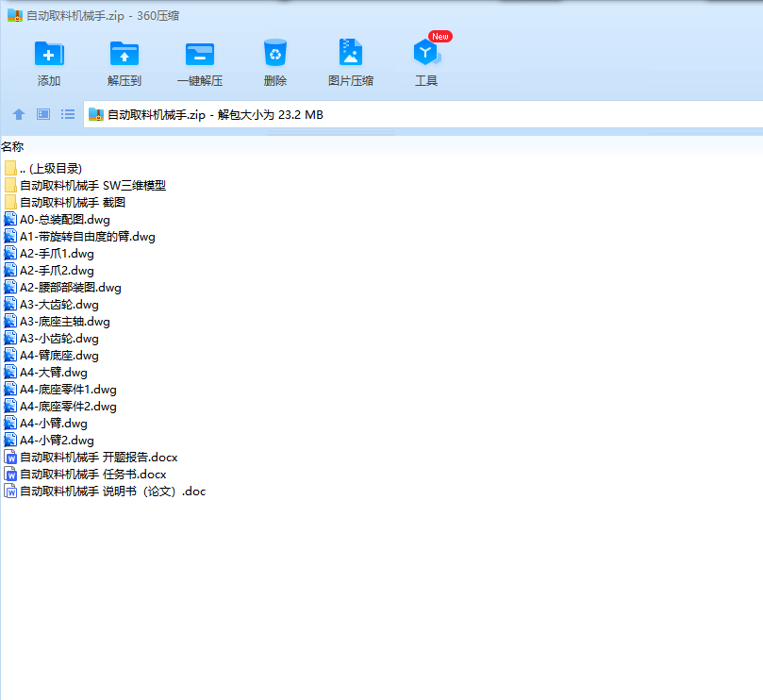The height and width of the screenshot is (700, 763).
Task: Select file A3-大齿轮.dwg
Action: click(52, 305)
